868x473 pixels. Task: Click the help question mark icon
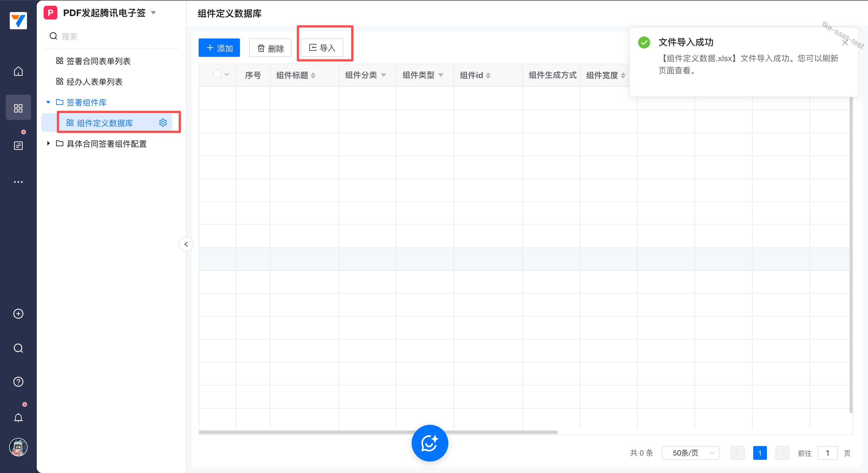18,382
